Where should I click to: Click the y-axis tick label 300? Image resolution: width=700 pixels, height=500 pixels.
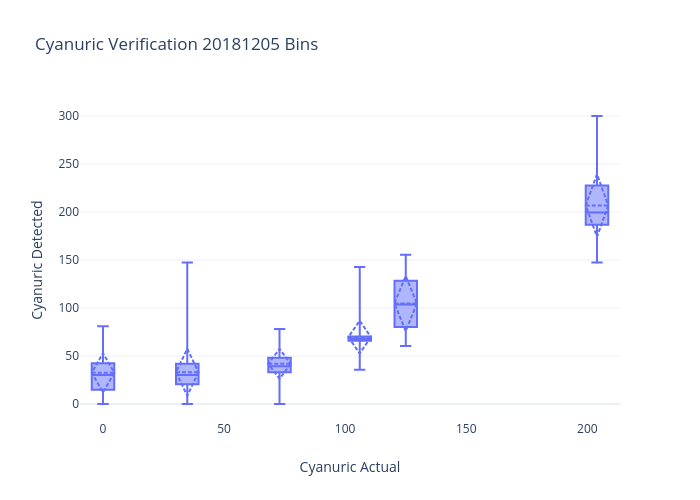68,116
